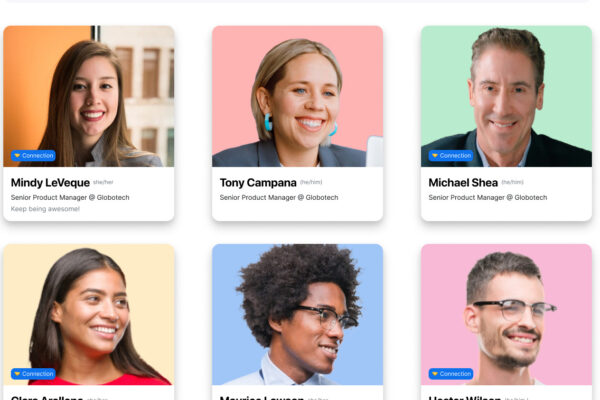Image resolution: width=600 pixels, height=400 pixels.
Task: Select the pink-background bearded man's photo
Action: pos(506,314)
